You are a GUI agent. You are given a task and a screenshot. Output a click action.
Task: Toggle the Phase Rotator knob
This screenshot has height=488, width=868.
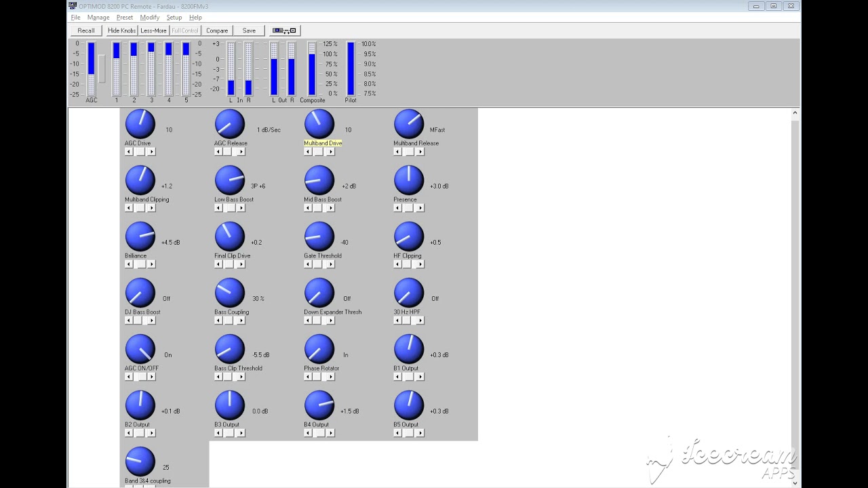point(319,349)
